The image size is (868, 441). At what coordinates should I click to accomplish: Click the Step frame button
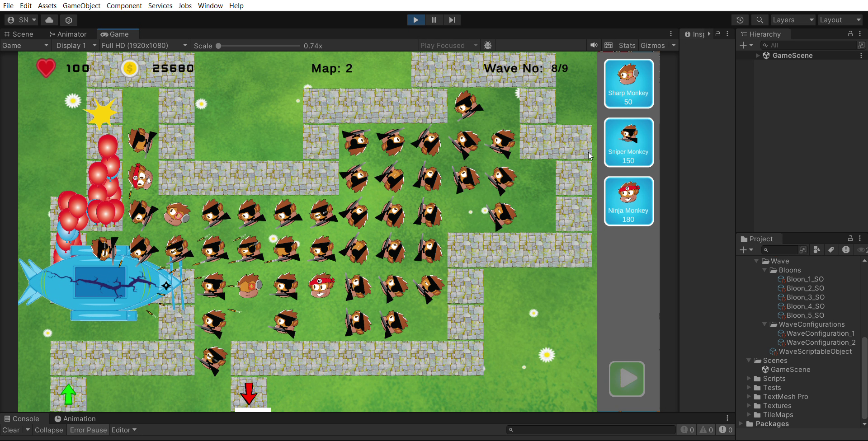coord(452,20)
